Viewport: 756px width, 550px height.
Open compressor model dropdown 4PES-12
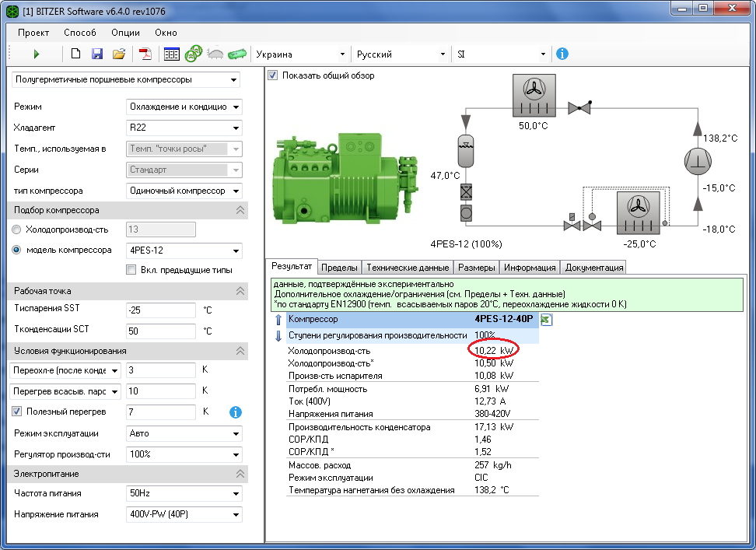[x=184, y=250]
